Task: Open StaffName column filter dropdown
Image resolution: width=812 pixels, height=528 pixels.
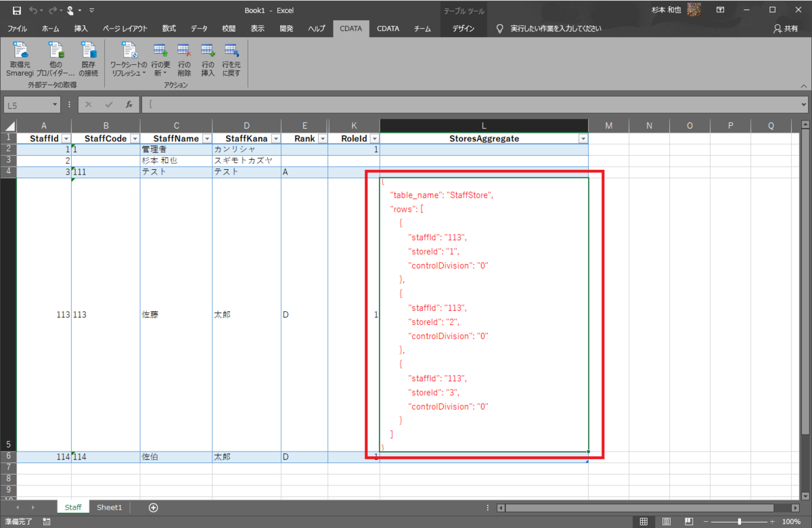Action: pyautogui.click(x=206, y=138)
